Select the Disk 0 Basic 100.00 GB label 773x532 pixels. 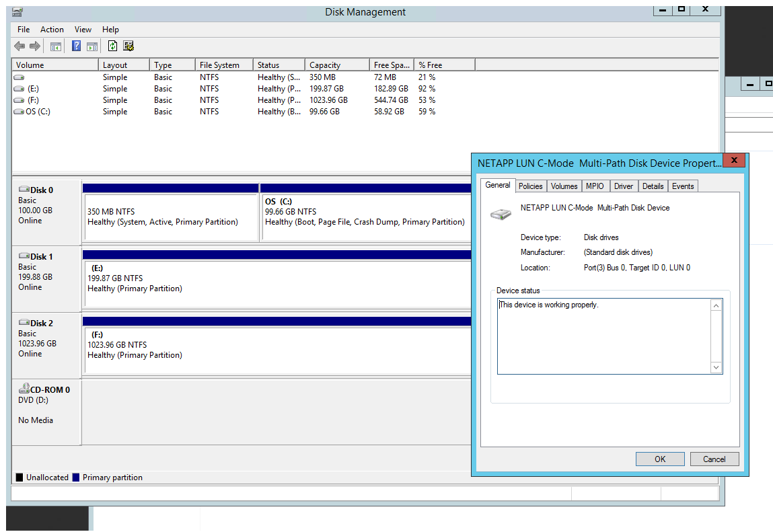pos(46,213)
